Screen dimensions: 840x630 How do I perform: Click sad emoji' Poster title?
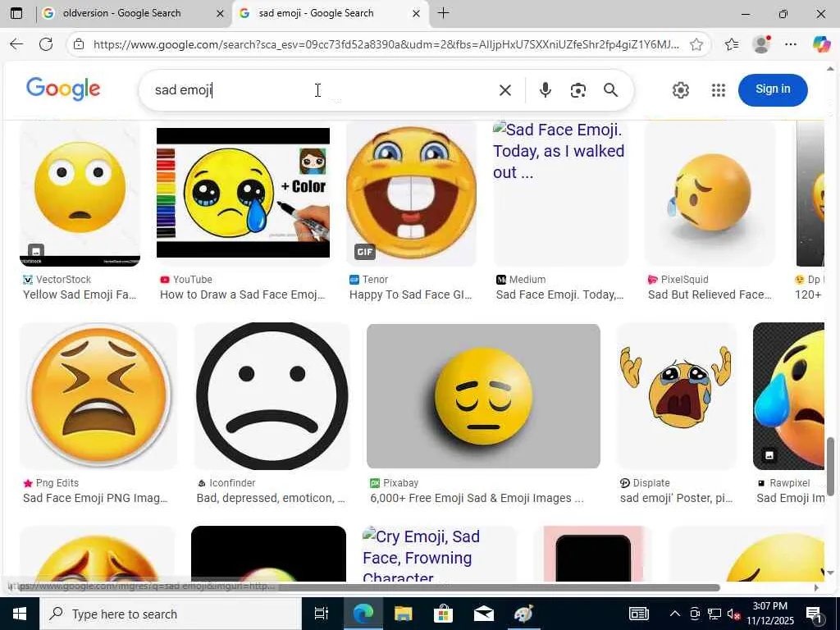pos(676,498)
